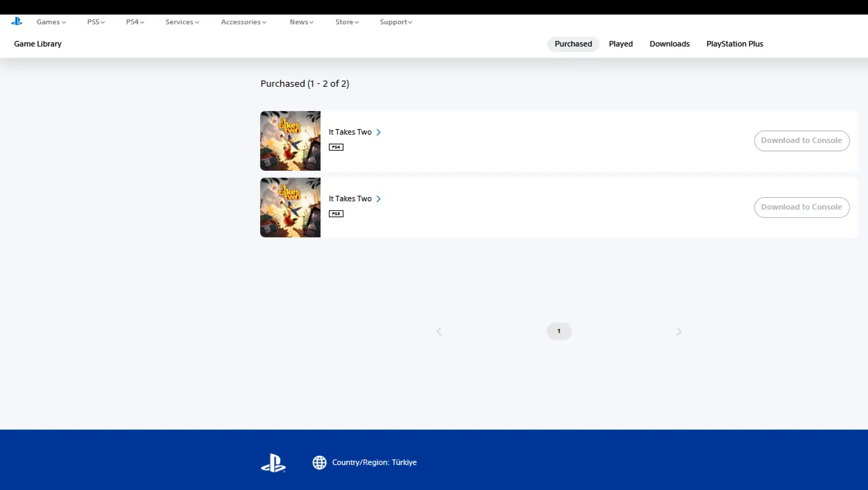This screenshot has width=868, height=490.
Task: Open the Country/Region: Türkiye link
Action: [374, 463]
